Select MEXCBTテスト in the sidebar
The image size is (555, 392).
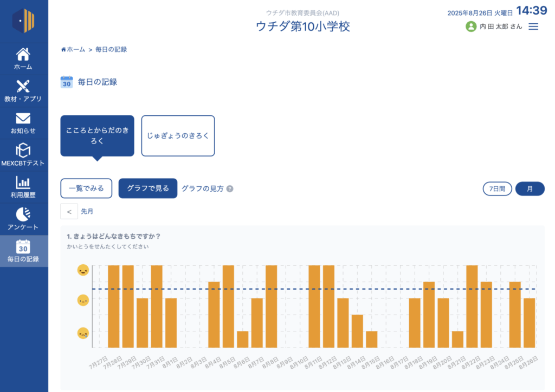(x=23, y=151)
